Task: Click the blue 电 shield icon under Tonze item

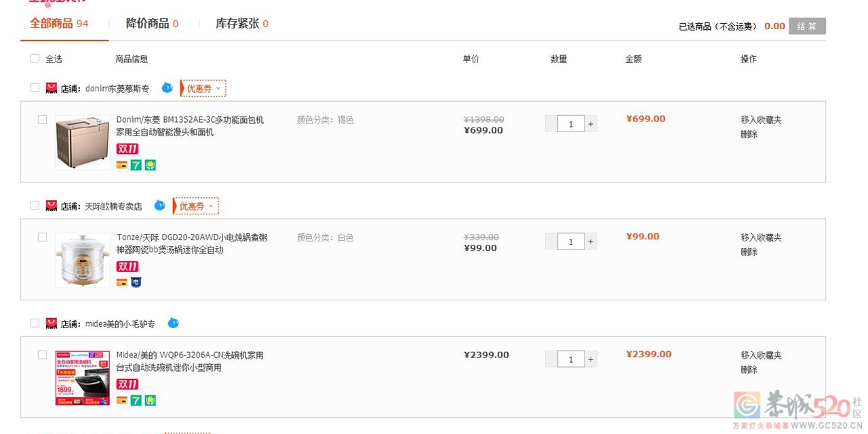Action: (x=136, y=282)
